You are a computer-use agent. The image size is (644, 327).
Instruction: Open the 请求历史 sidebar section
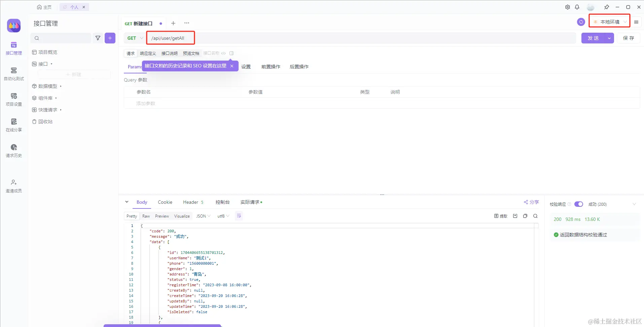(x=14, y=151)
